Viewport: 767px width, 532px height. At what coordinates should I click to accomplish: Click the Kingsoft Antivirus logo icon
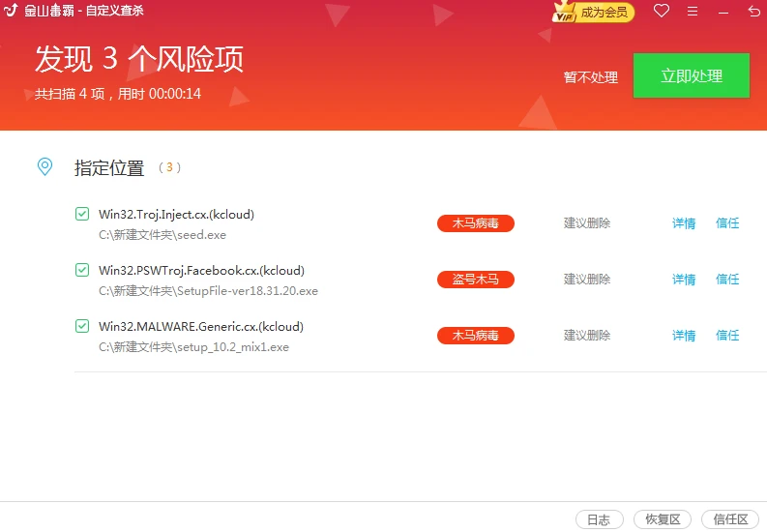11,10
